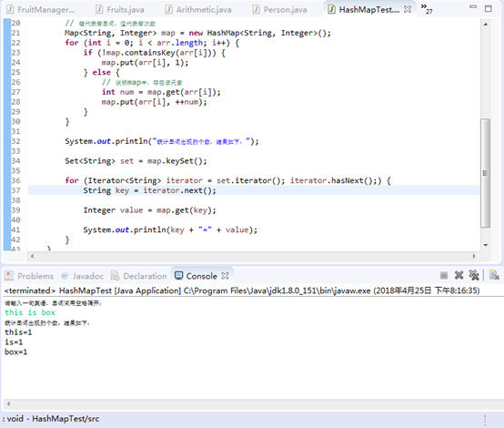Viewport: 504px width, 428px height.
Task: Click the green input 'this is box'
Action: tap(30, 312)
